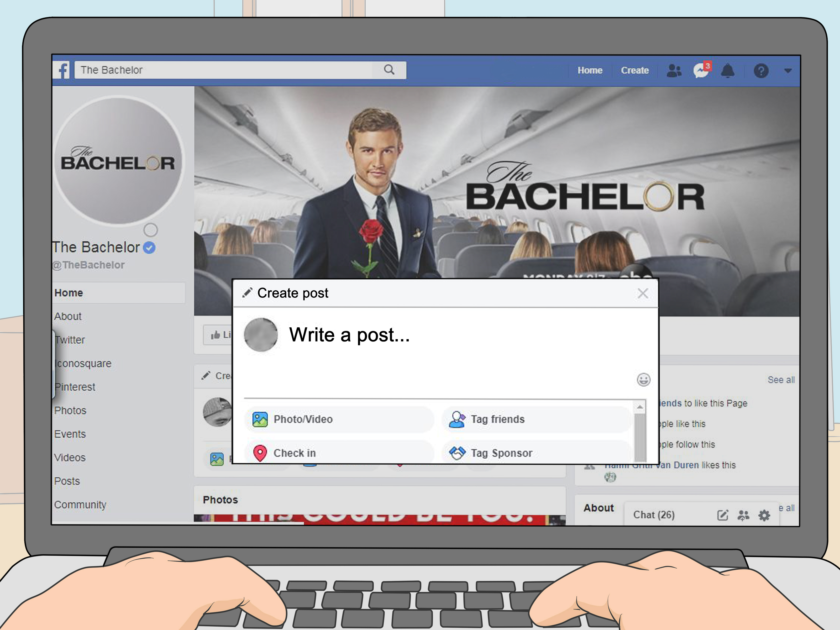The height and width of the screenshot is (630, 840).
Task: Click the @TheBachelor username
Action: [x=88, y=265]
